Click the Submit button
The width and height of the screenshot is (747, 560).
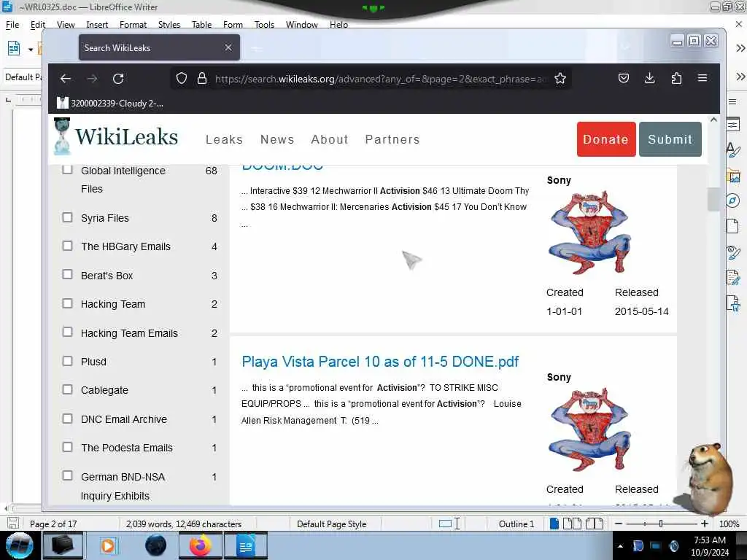pos(670,139)
